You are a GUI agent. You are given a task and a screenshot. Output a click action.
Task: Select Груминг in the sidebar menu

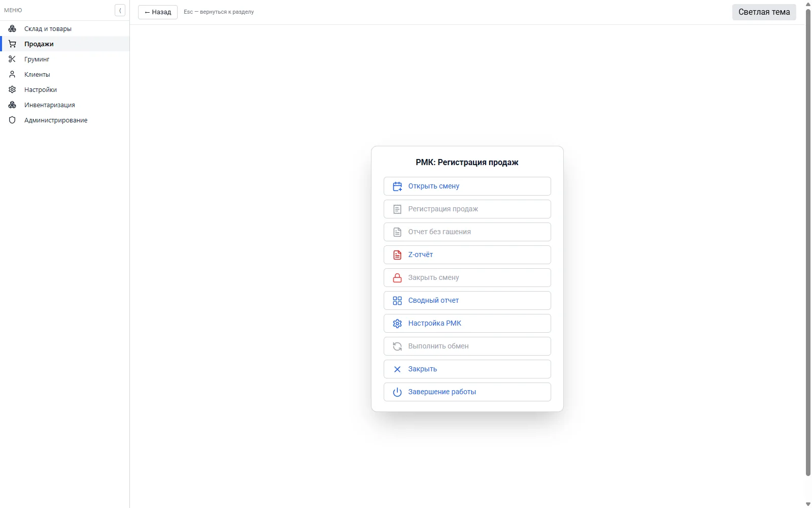(65, 59)
